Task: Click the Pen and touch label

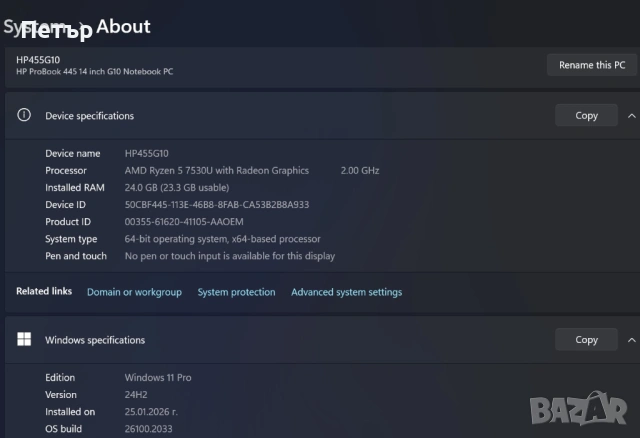Action: pos(76,256)
